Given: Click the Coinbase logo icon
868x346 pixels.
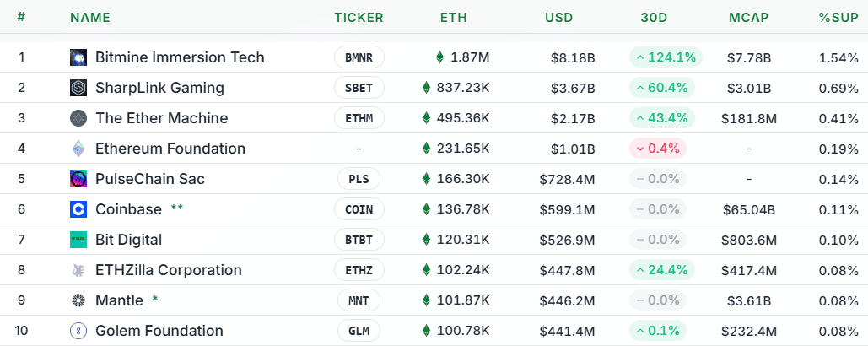Looking at the screenshot, I should [78, 209].
